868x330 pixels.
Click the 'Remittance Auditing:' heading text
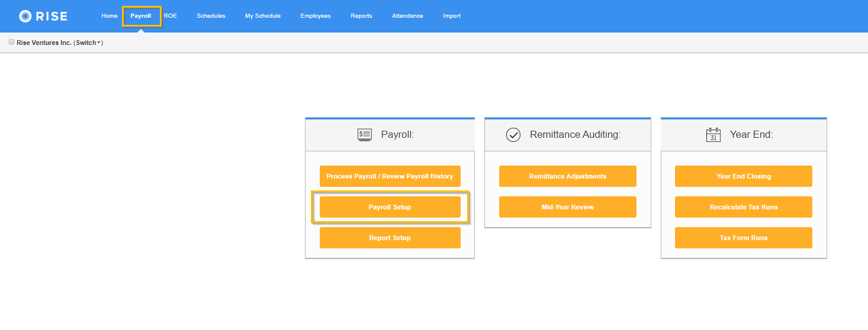click(x=576, y=135)
